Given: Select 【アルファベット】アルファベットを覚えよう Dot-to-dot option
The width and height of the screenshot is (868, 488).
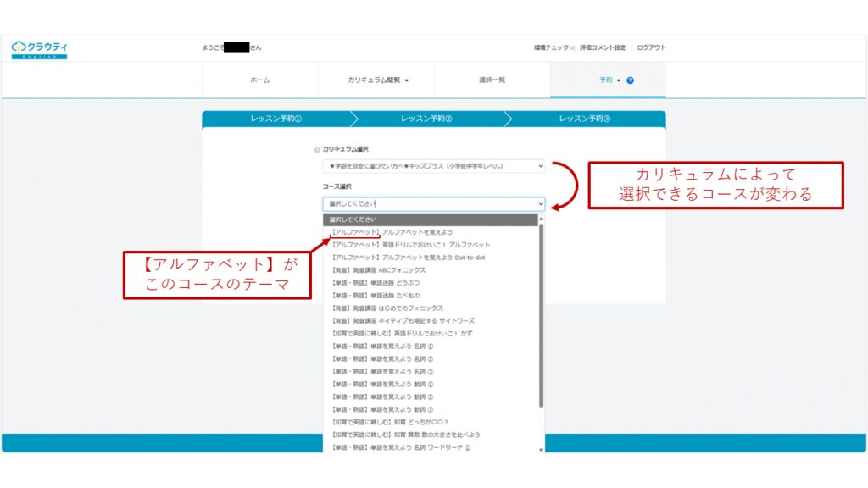Looking at the screenshot, I should point(408,258).
